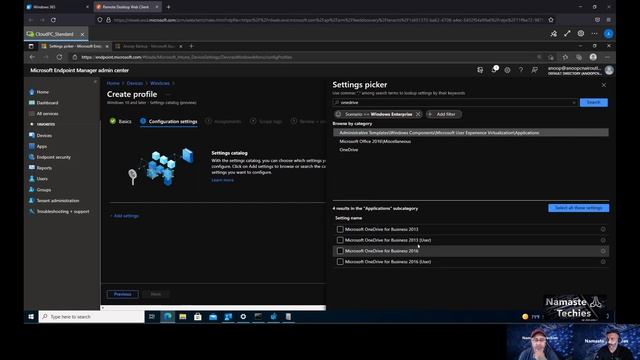Open the signed-in account avatar menu

coord(609,70)
